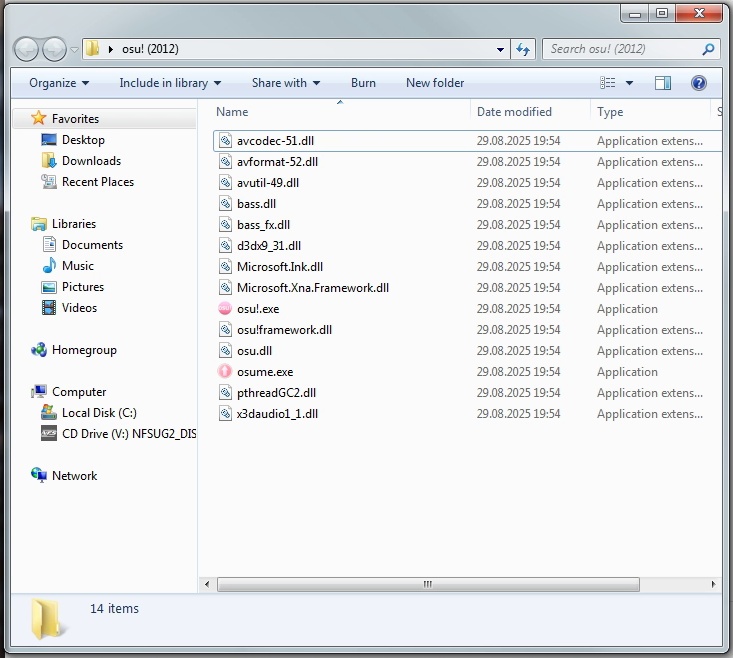Screen dimensions: 733x658
Task: Click the search magnifier icon
Action: [708, 49]
